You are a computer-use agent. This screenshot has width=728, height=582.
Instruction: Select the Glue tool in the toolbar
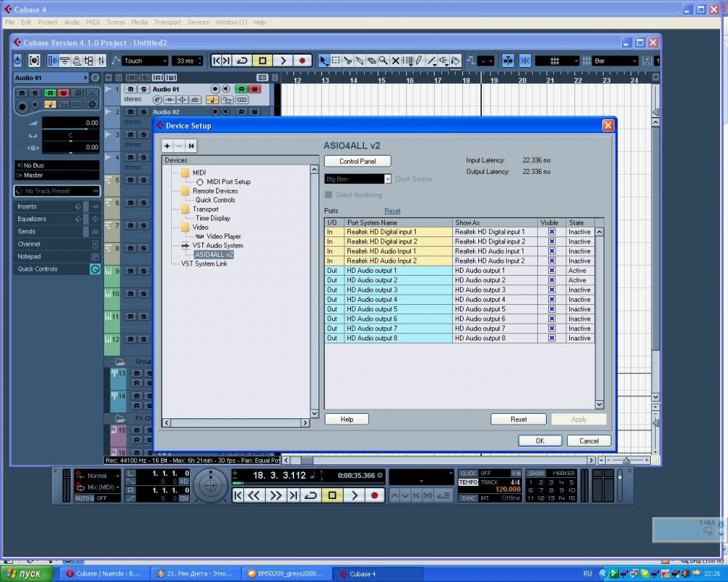coord(360,60)
